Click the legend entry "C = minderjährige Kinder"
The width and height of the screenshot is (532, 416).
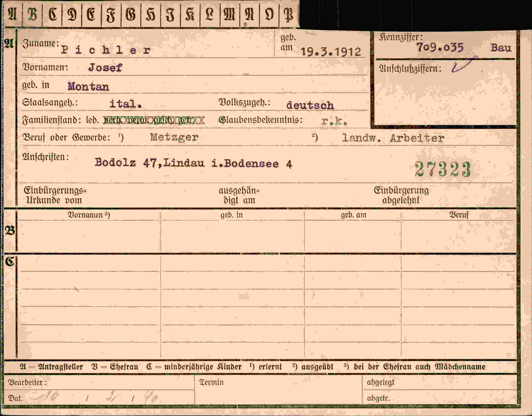point(194,367)
